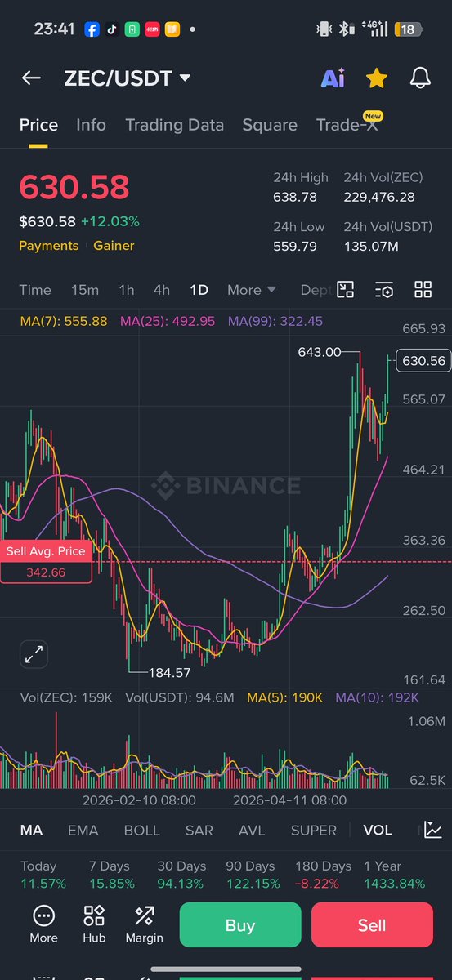Screen dimensions: 452x980
Task: Toggle the AVL indicator
Action: 252,830
